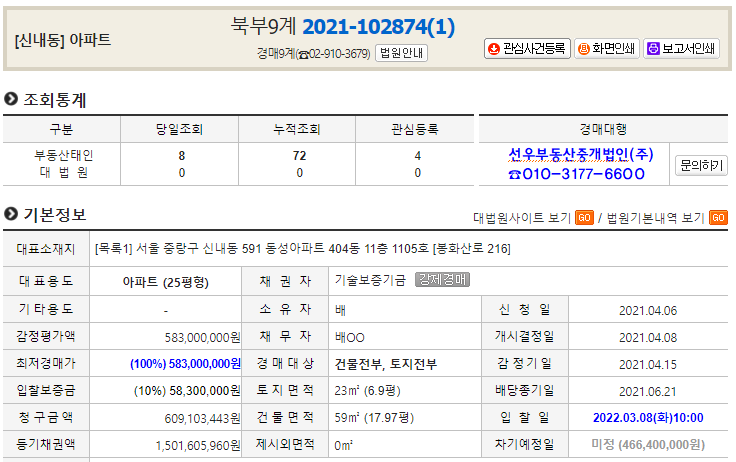
Task: Click the 대표용도 value 아파트 (25평형)
Action: (166, 282)
